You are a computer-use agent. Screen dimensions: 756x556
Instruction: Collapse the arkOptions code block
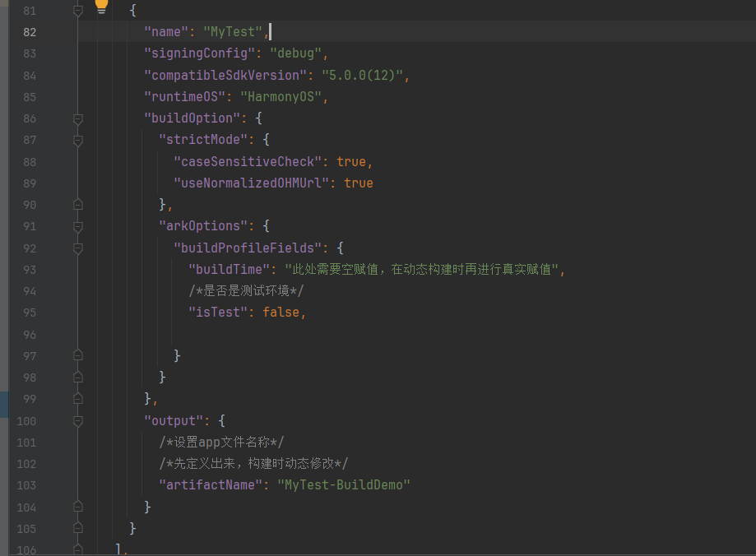tap(78, 226)
